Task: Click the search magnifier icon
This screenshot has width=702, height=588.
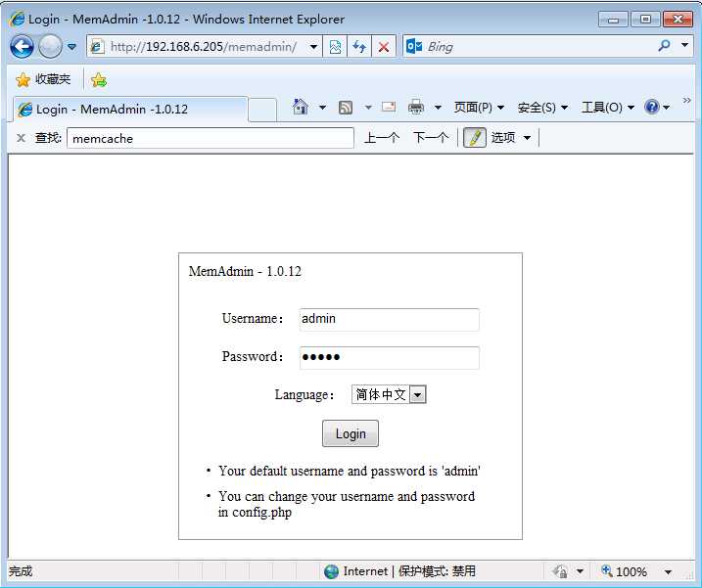Action: click(x=665, y=46)
